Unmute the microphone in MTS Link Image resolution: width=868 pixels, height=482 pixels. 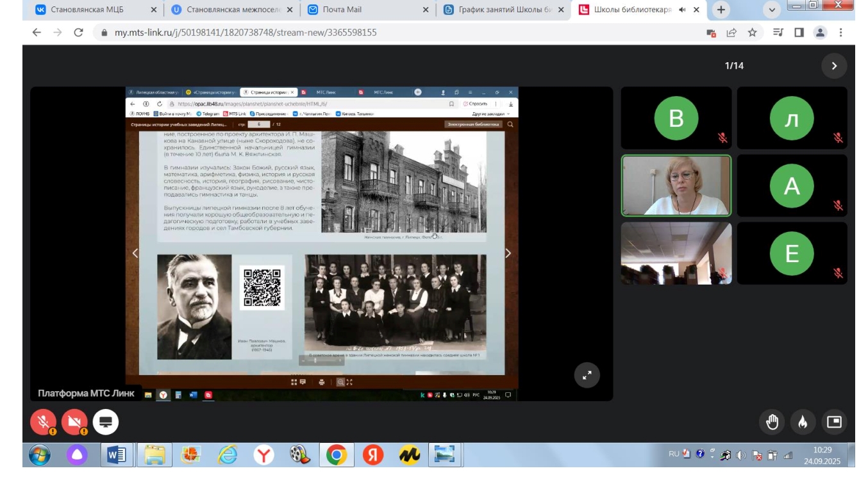pyautogui.click(x=43, y=422)
